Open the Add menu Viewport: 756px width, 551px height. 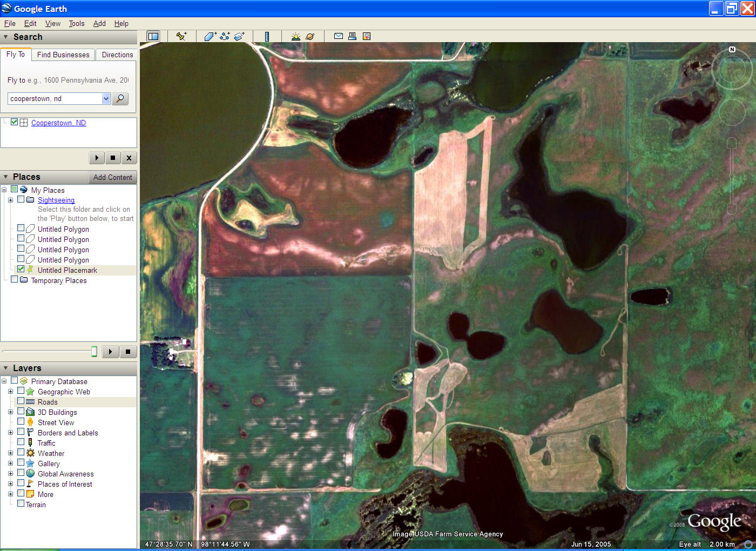(99, 23)
